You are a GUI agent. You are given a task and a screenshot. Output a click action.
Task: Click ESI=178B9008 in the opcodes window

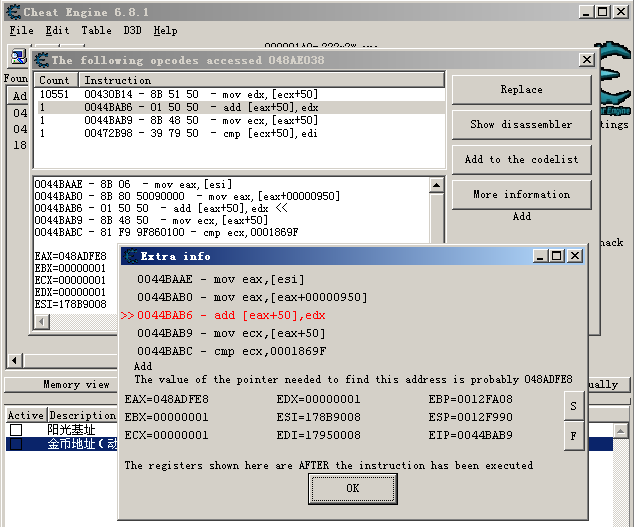click(x=71, y=304)
